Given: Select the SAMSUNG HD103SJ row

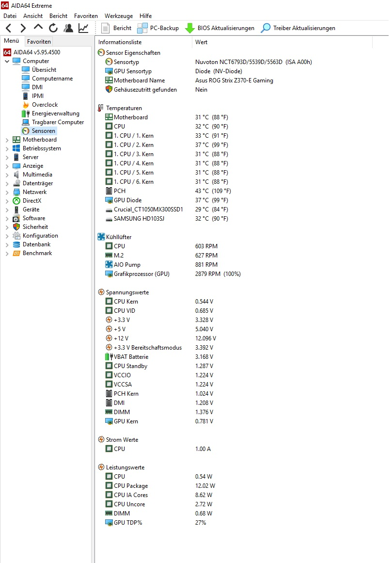Looking at the screenshot, I should [x=167, y=218].
